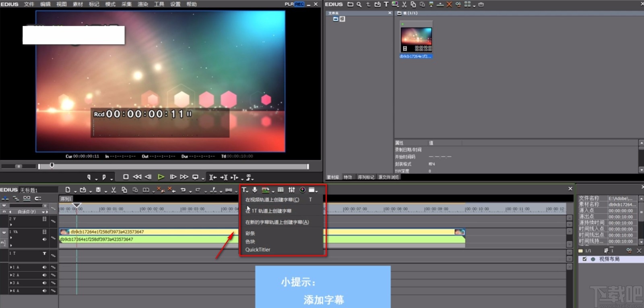Click the create title T icon
The height and width of the screenshot is (308, 644).
244,190
